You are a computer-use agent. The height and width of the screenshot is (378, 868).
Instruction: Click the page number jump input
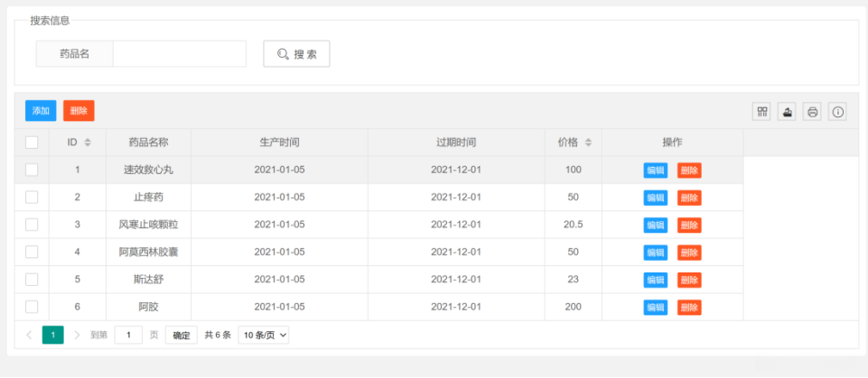(128, 336)
